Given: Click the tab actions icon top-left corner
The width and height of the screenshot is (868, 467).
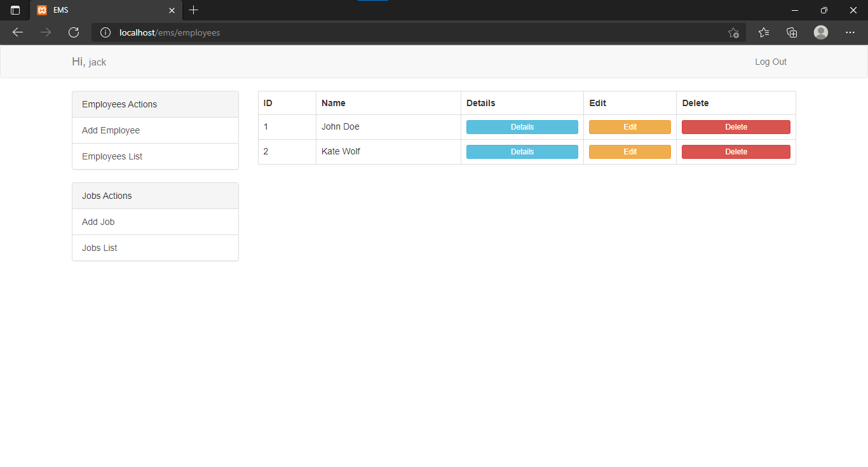Looking at the screenshot, I should (15, 10).
